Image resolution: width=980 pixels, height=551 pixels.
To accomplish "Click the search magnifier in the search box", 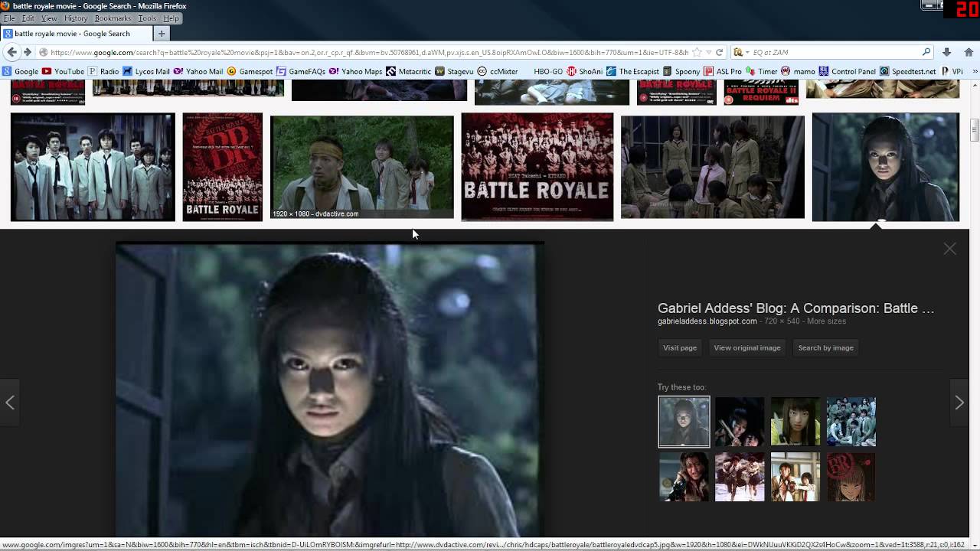I will click(926, 52).
